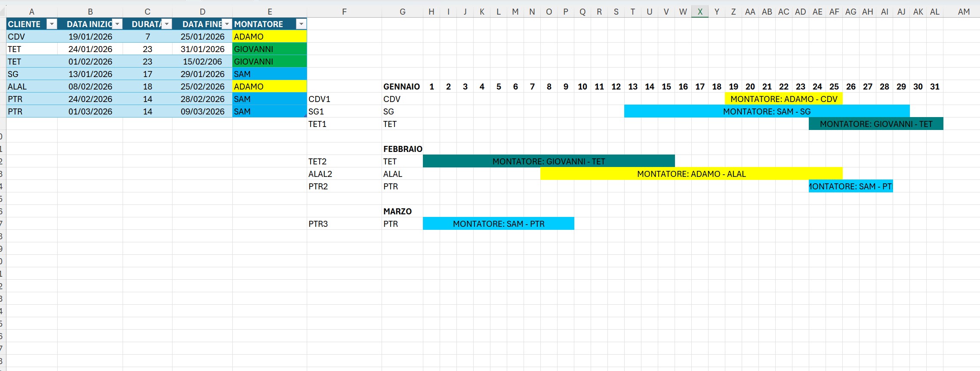Select the SG label in GENNAIO section
Screen dimensions: 980x371
coord(402,111)
